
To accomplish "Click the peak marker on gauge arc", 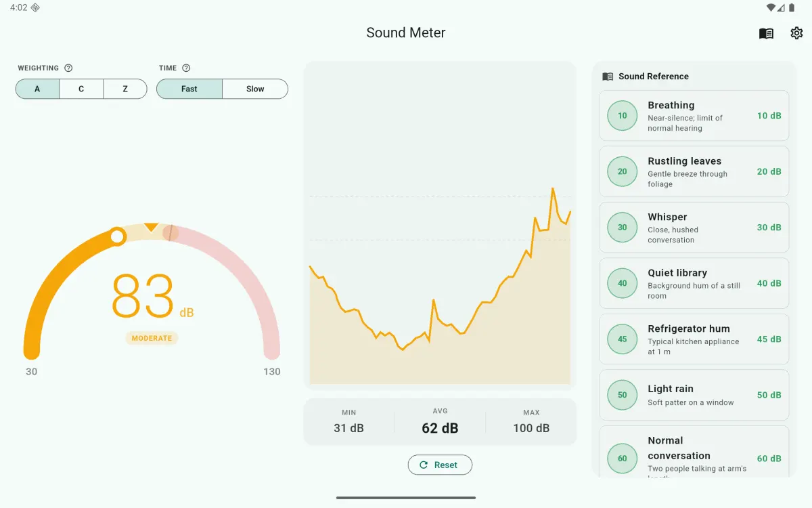I will 171,233.
